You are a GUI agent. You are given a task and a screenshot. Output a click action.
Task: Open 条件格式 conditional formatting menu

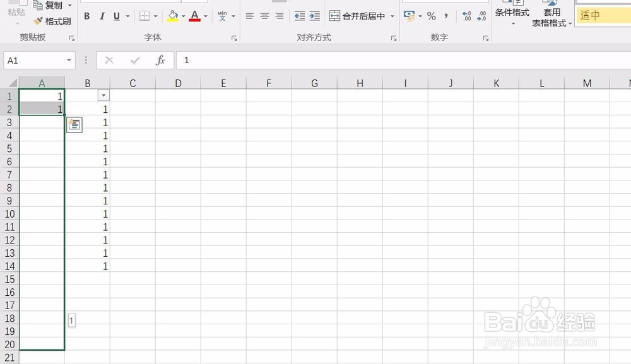pyautogui.click(x=512, y=14)
